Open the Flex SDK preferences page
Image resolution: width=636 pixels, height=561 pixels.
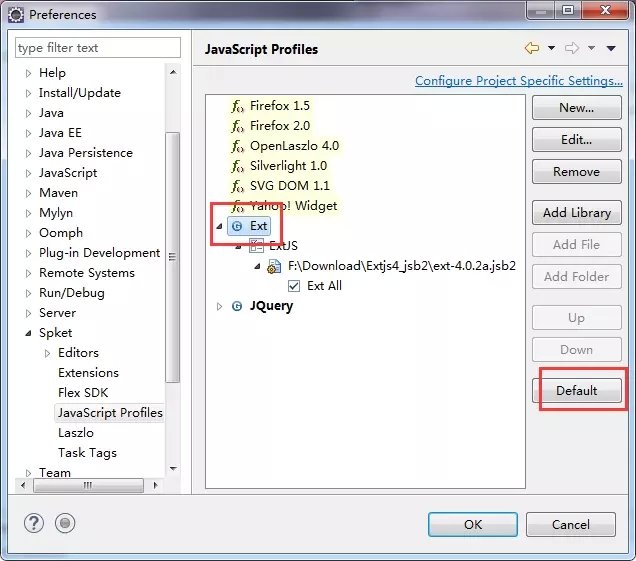[x=83, y=393]
